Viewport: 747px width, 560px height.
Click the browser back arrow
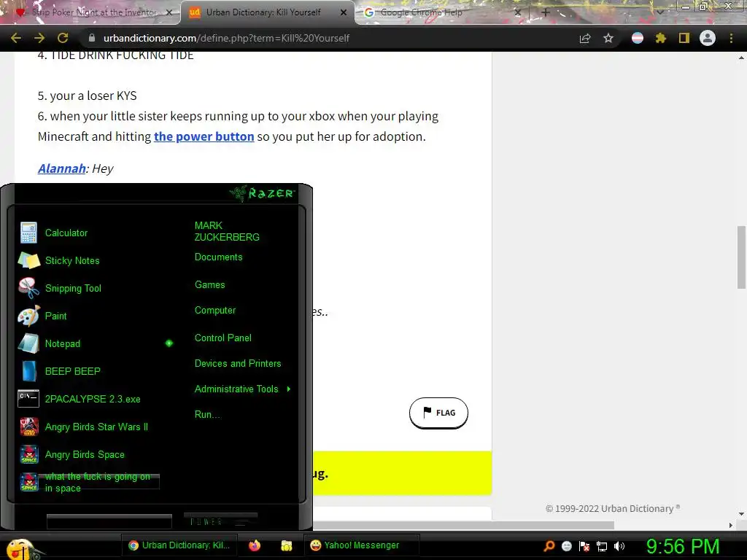point(16,38)
